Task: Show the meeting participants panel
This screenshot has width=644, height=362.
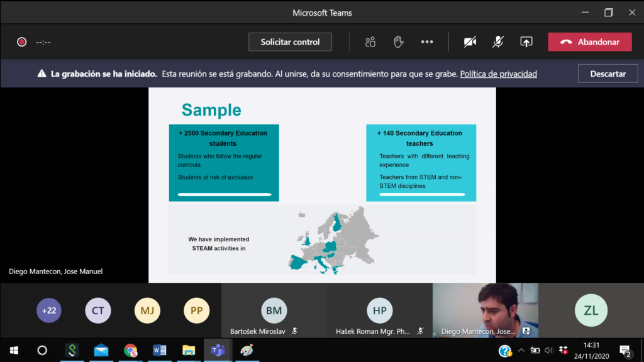Action: pyautogui.click(x=370, y=42)
